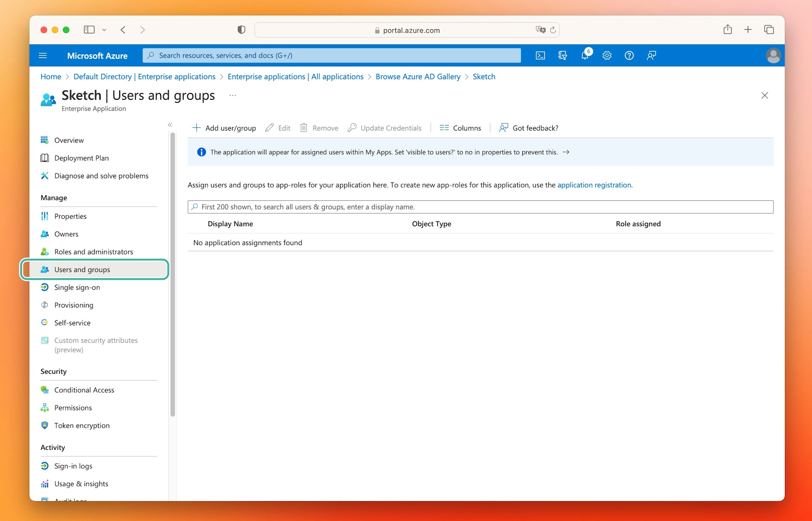The width and height of the screenshot is (812, 521).
Task: Open the Azure portal hamburger menu
Action: (x=43, y=55)
